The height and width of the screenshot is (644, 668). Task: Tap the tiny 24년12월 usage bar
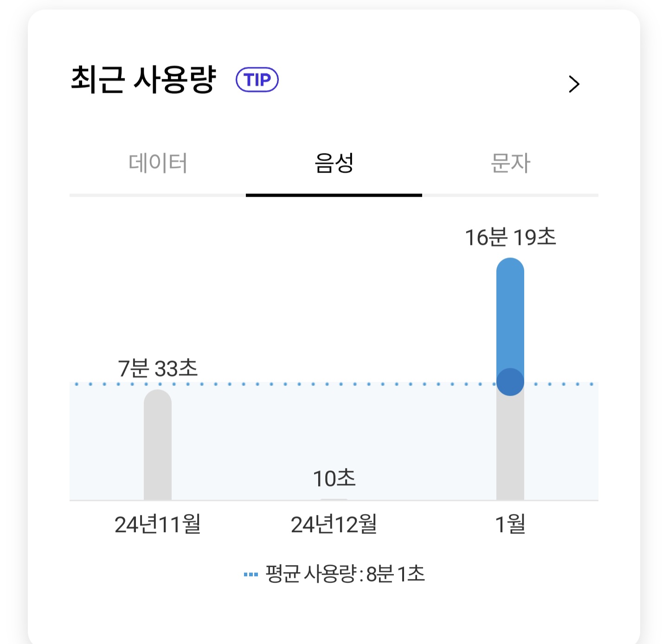point(334,499)
